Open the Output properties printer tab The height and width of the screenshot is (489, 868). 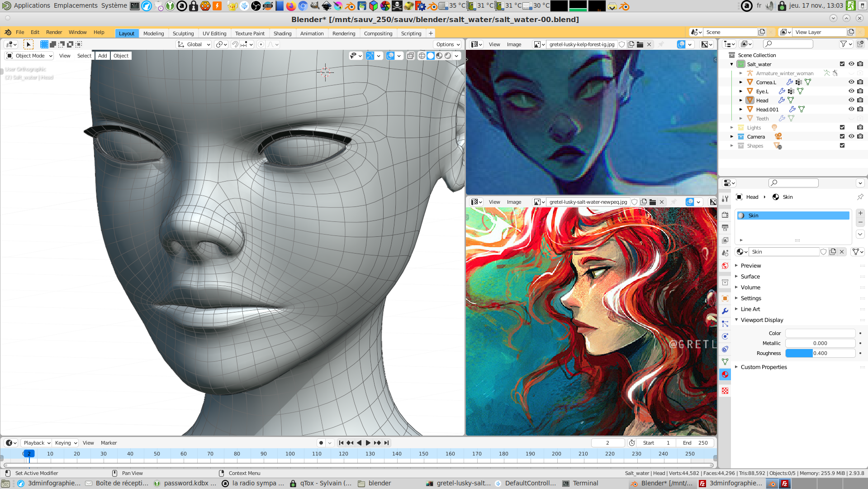point(725,228)
